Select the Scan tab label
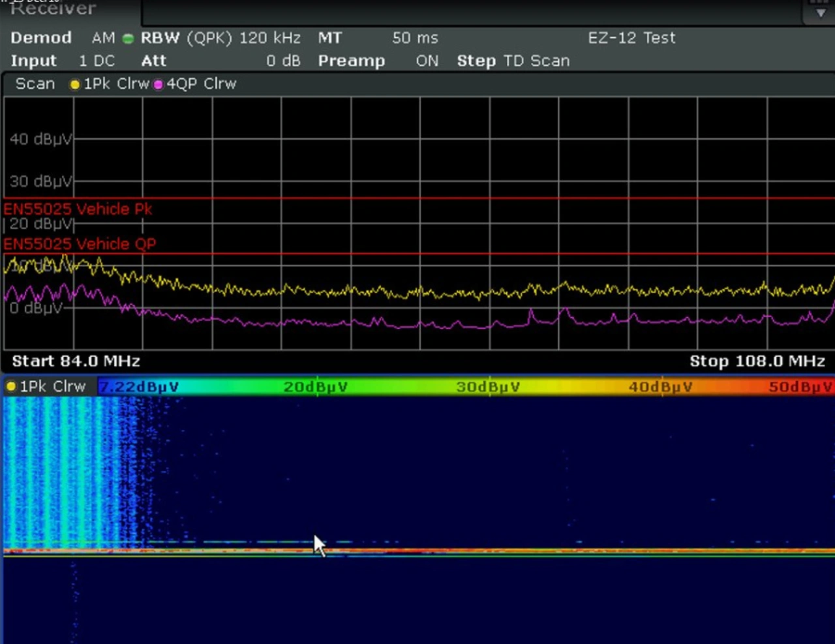The image size is (835, 644). [x=35, y=84]
